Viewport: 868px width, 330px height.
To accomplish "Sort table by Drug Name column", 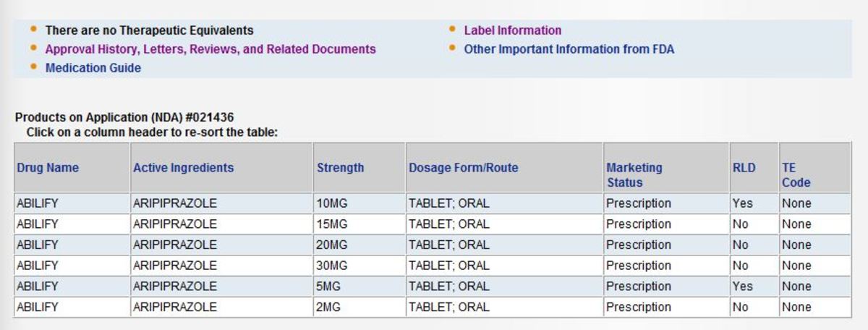I will coord(48,168).
